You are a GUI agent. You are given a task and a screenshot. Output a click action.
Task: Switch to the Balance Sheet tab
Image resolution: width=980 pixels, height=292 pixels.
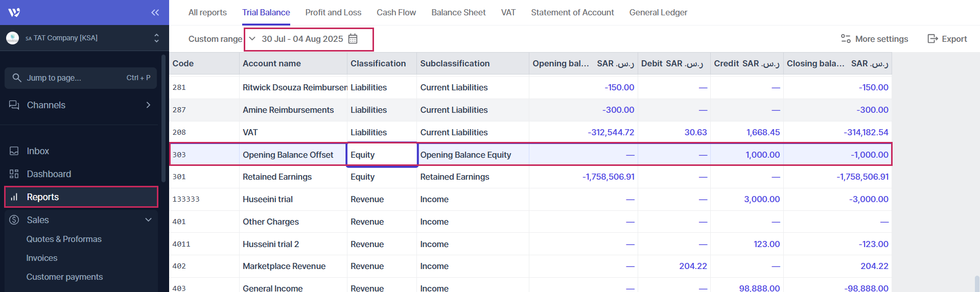pyautogui.click(x=458, y=12)
